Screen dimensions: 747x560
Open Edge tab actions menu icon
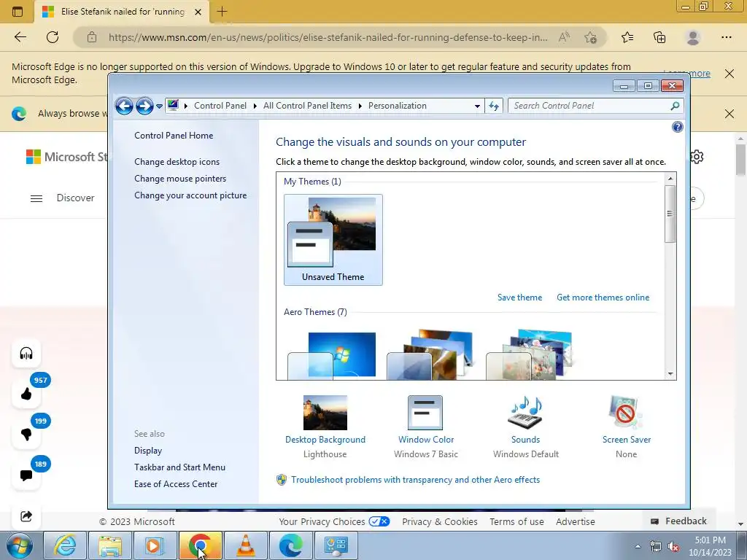(18, 12)
